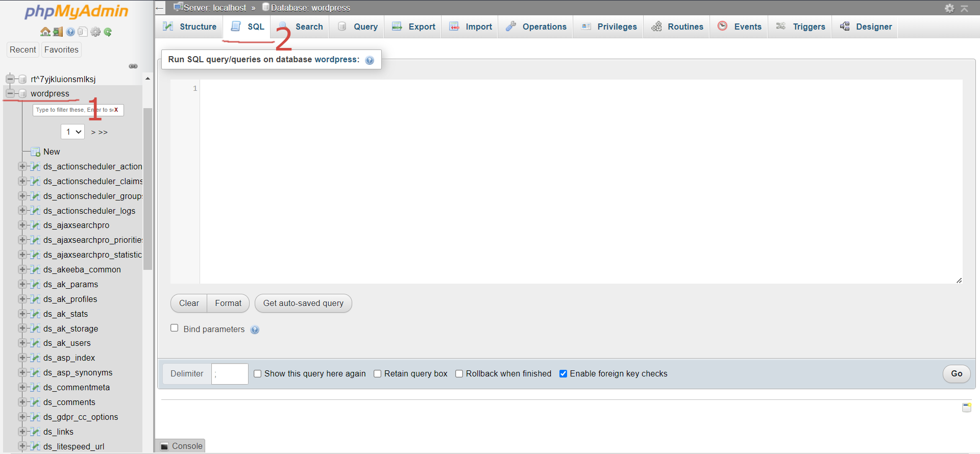Expand ds_ak_profiles table node

(22, 299)
